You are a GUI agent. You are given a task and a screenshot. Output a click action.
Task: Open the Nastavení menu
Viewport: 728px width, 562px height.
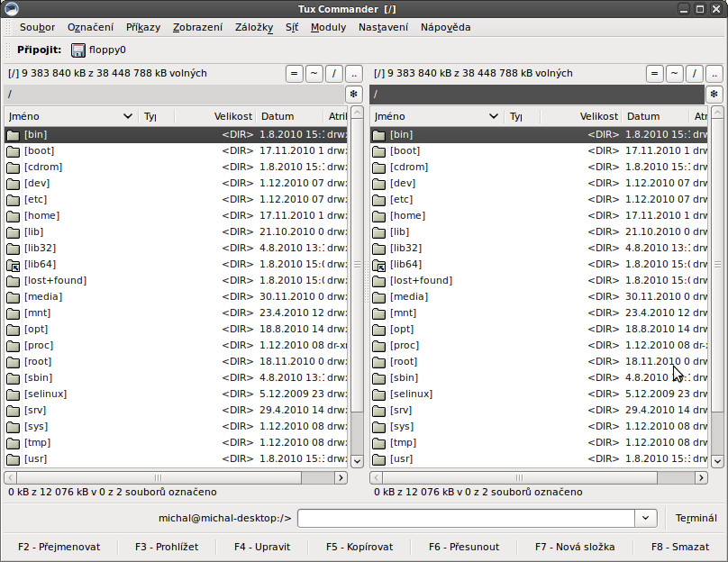[383, 27]
